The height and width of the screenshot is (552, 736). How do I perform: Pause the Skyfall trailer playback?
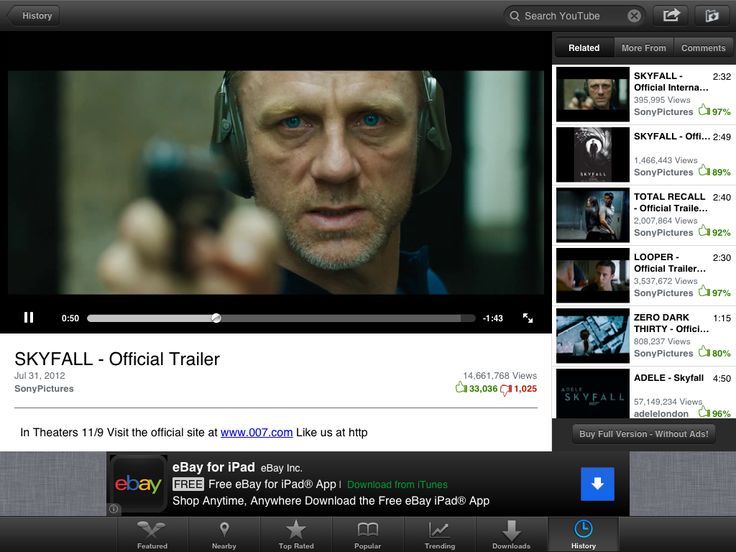(x=29, y=318)
